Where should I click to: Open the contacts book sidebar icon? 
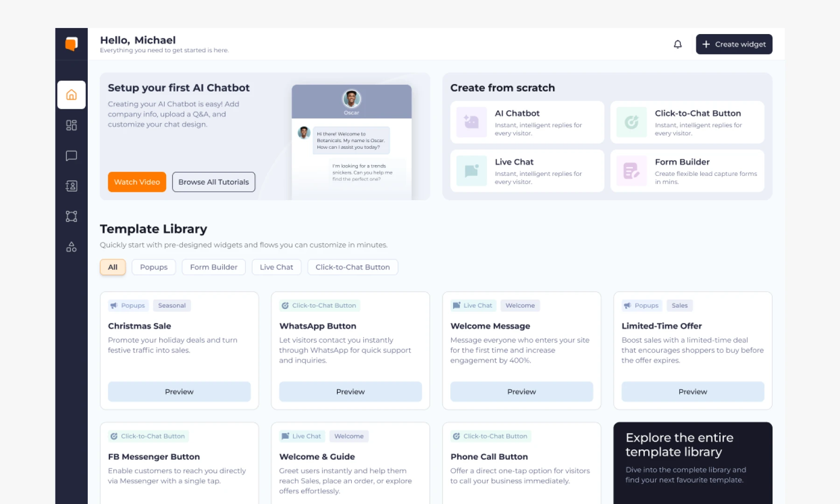71,186
